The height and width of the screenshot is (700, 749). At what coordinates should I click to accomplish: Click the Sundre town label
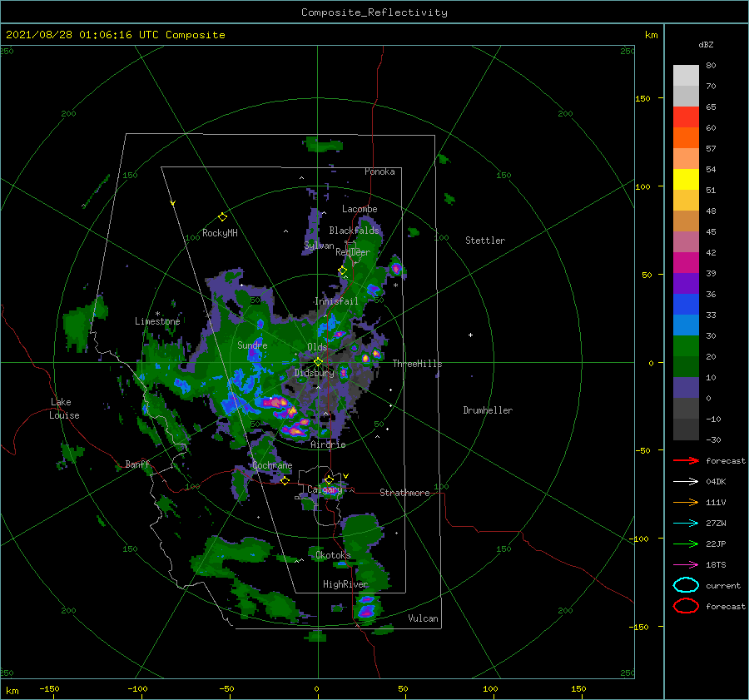tap(252, 345)
